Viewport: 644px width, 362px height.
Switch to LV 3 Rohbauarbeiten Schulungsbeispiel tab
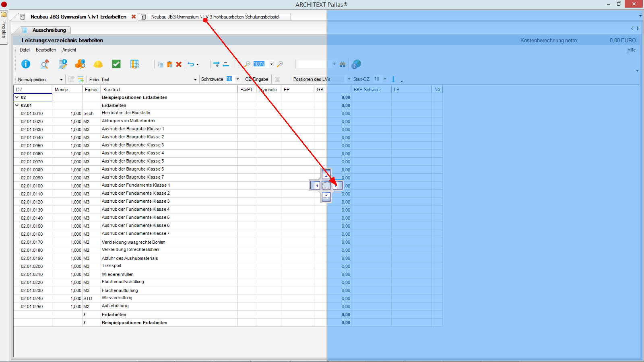(x=215, y=17)
